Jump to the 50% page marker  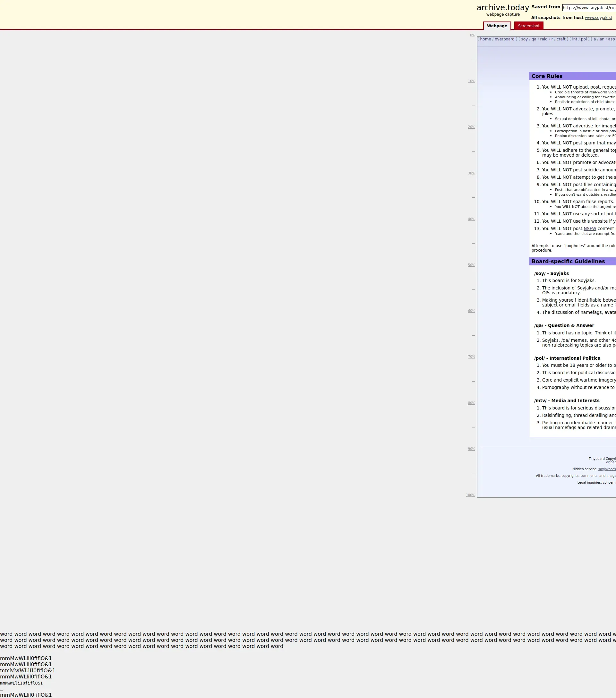click(x=471, y=265)
